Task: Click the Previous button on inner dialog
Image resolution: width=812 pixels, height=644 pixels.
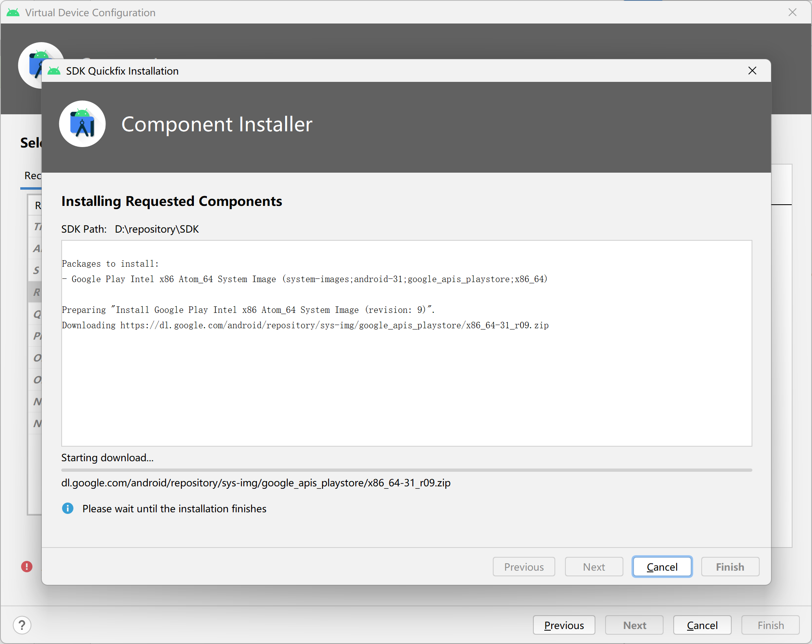Action: pos(523,566)
